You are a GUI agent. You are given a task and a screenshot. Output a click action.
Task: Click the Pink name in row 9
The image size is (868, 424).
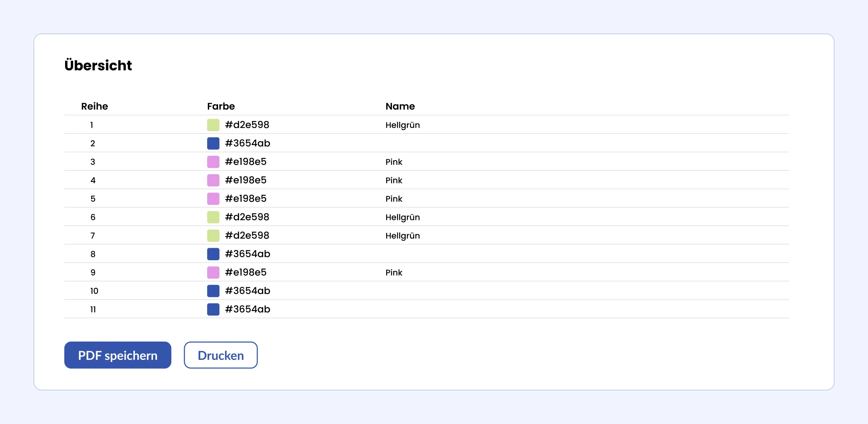coord(394,273)
